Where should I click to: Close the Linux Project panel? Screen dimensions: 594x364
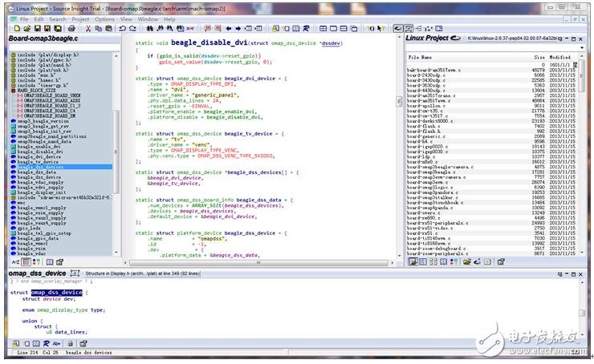[581, 38]
